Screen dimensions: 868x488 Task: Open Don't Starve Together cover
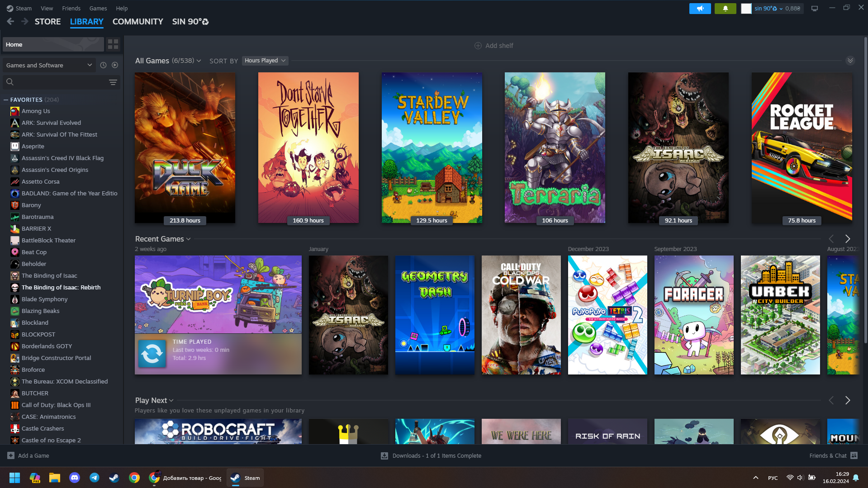click(x=308, y=147)
